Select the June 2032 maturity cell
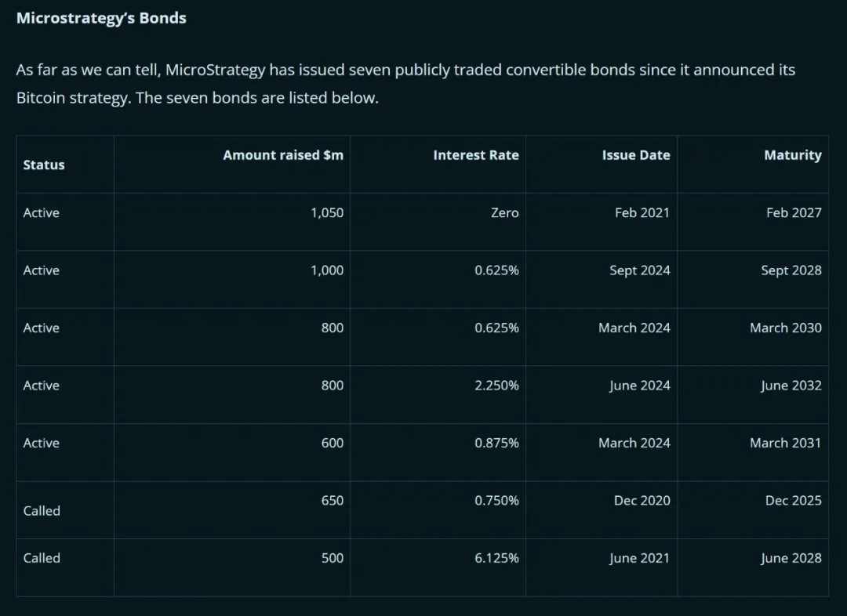The height and width of the screenshot is (616, 847). coord(791,386)
